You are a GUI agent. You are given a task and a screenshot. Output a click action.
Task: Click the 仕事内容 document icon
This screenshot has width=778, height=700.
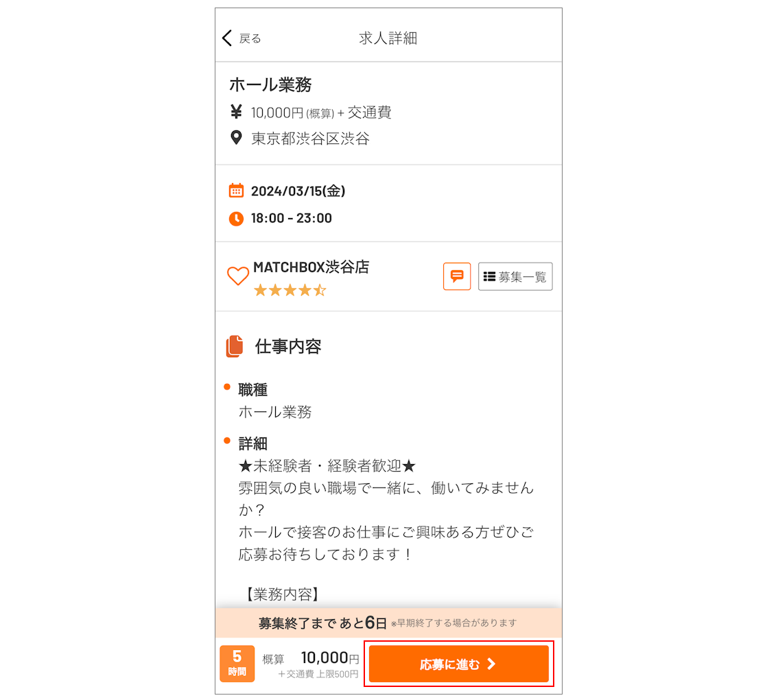click(235, 346)
